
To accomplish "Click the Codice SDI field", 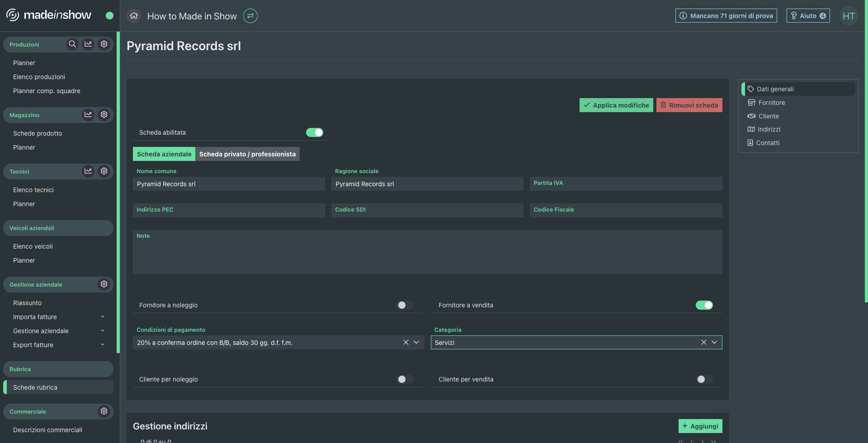I will pos(427,210).
